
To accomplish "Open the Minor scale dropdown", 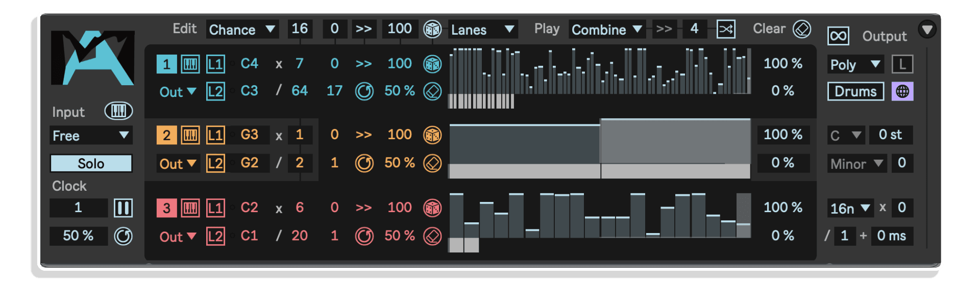I will tap(856, 164).
